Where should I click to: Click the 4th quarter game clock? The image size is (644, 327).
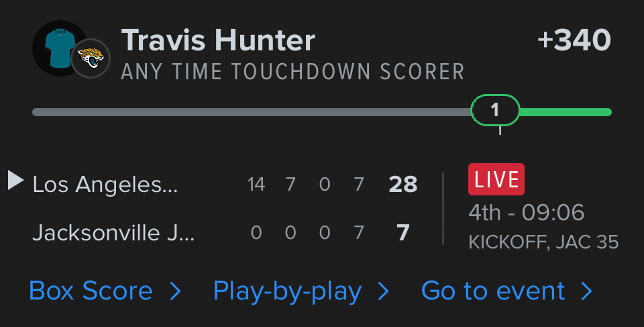tap(527, 214)
